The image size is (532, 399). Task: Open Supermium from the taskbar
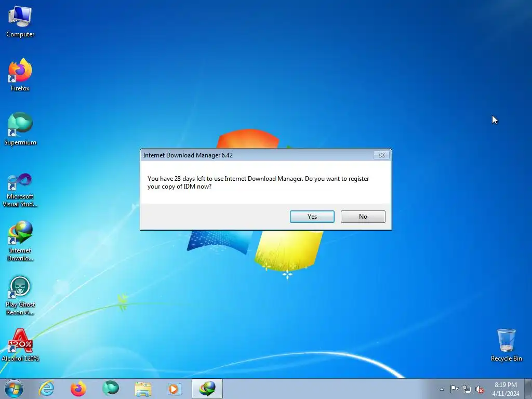coord(110,389)
